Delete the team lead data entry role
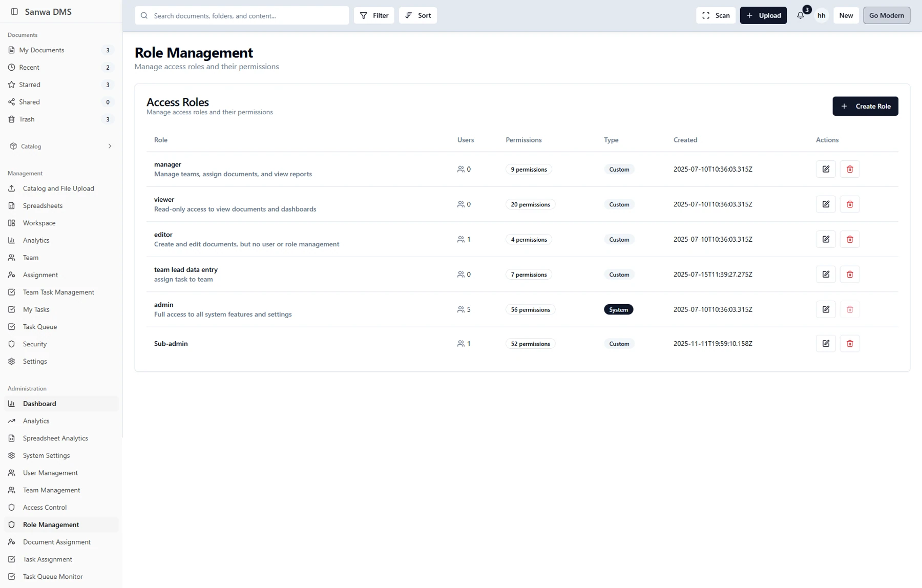 pyautogui.click(x=850, y=275)
